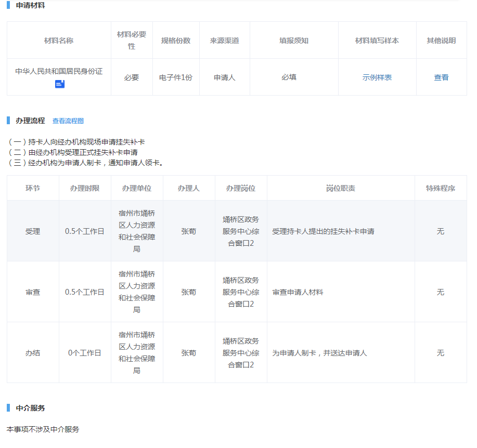The image size is (477, 448).
Task: Click the 本事项不涉及中介服务 text
Action: tap(43, 429)
